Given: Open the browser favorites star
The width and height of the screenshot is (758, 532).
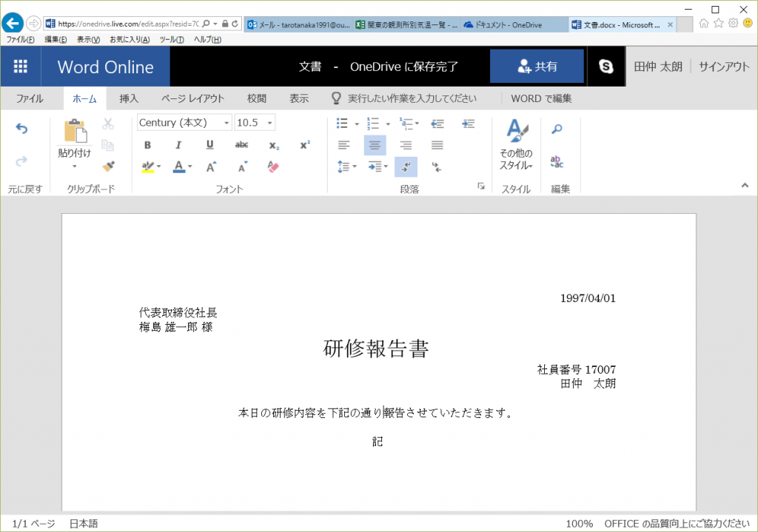Looking at the screenshot, I should point(719,23).
